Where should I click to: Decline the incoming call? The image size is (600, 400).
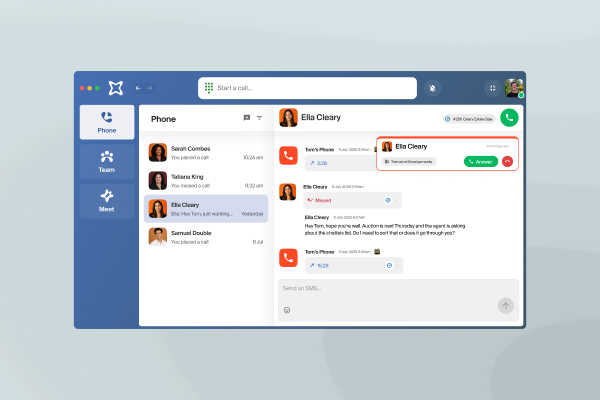507,162
